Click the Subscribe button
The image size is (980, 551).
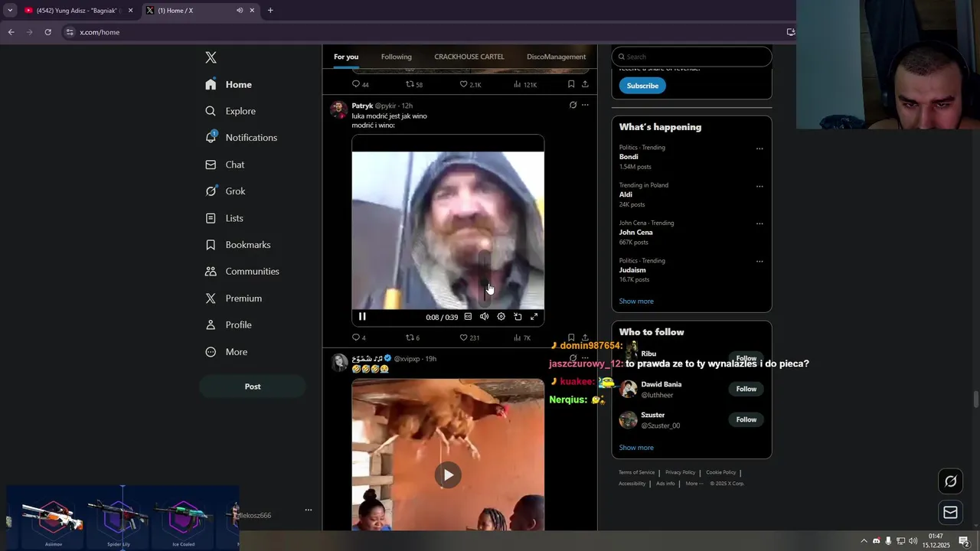pos(642,86)
